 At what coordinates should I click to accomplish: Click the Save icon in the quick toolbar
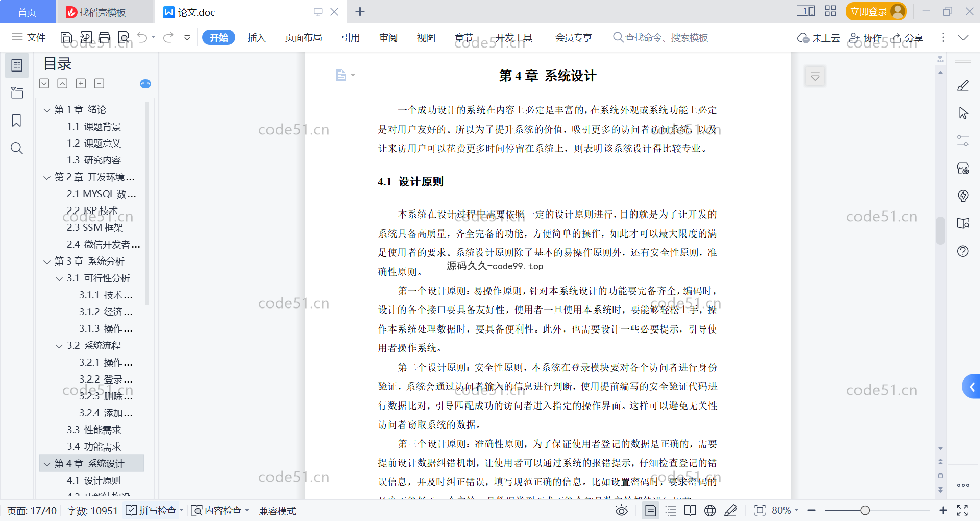pos(66,37)
